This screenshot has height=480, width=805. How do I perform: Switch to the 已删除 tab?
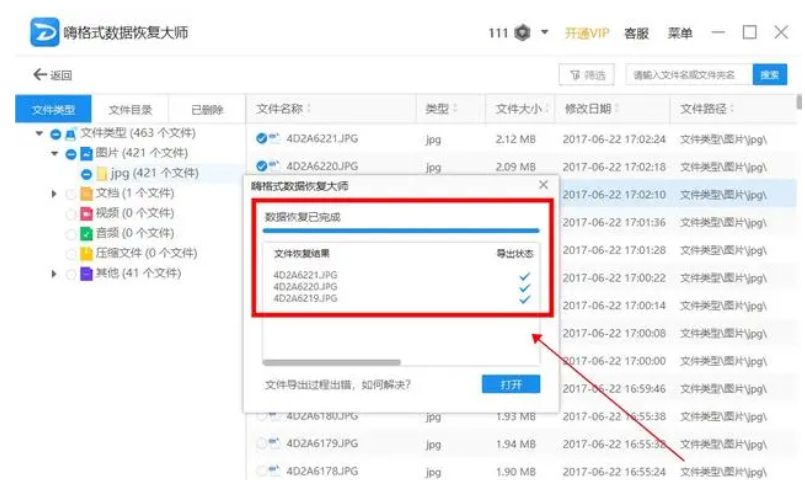207,110
